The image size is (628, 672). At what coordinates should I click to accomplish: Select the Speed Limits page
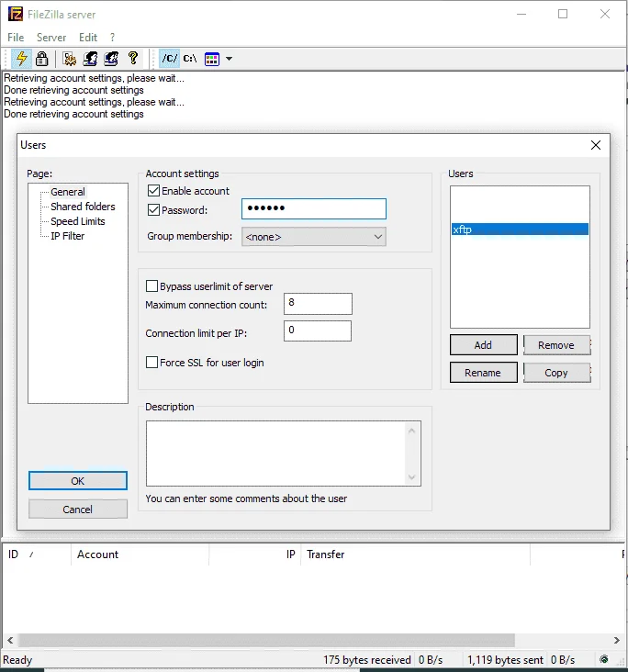click(x=78, y=221)
